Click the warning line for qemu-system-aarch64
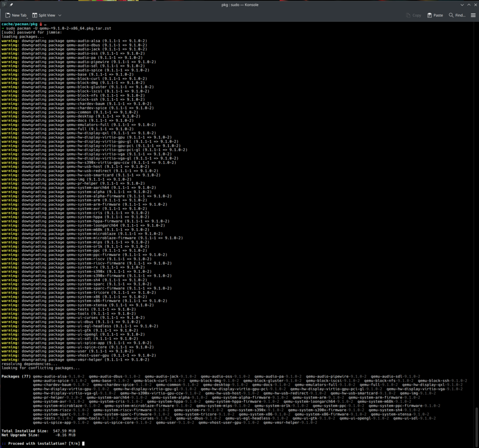The image size is (479, 448). coord(79,188)
